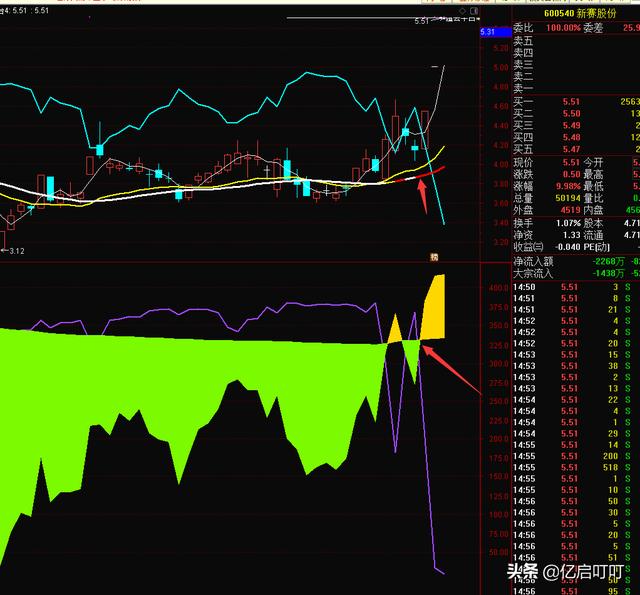The image size is (640, 595).
Task: Click the 今开 label
Action: (x=593, y=162)
